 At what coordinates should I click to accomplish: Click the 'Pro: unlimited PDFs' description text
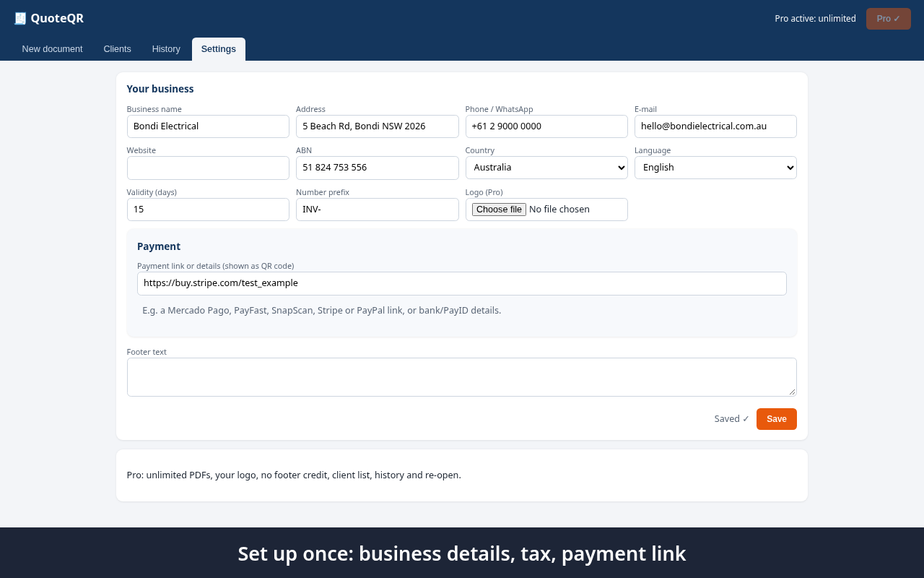click(294, 475)
